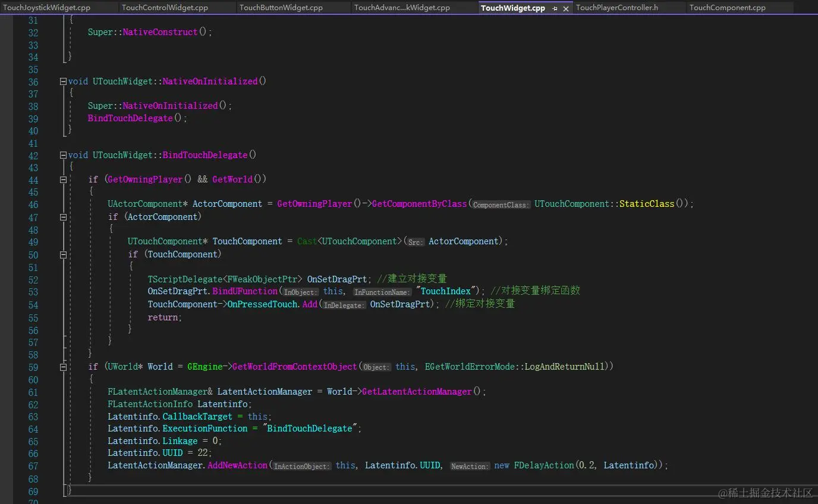Open the TouchControlWidget.cpp tab
The width and height of the screenshot is (818, 504).
[165, 8]
